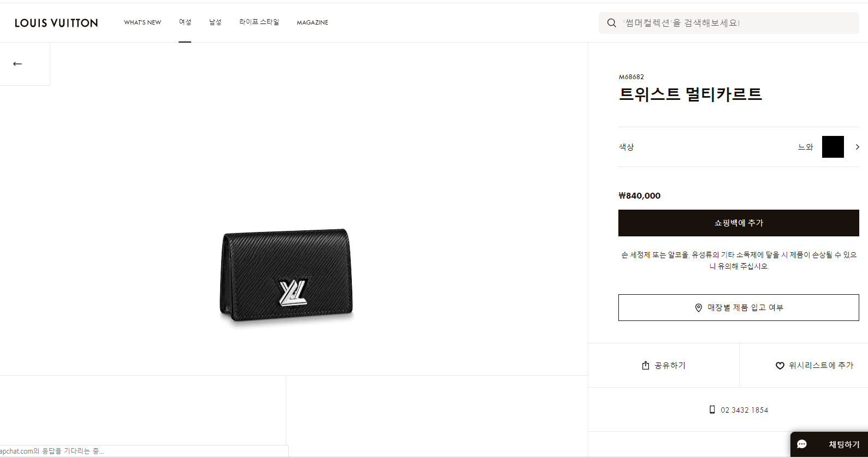Select the black color swatch
This screenshot has width=868, height=458.
tap(833, 147)
